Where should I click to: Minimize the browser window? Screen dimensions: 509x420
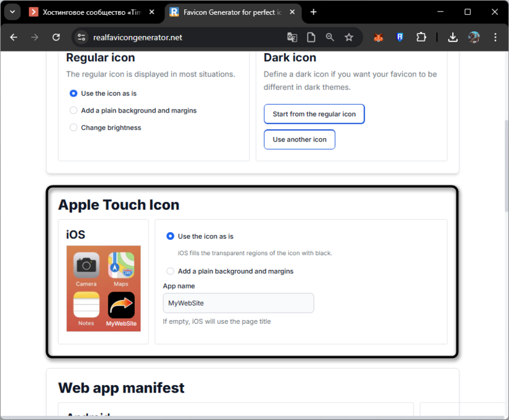click(440, 12)
